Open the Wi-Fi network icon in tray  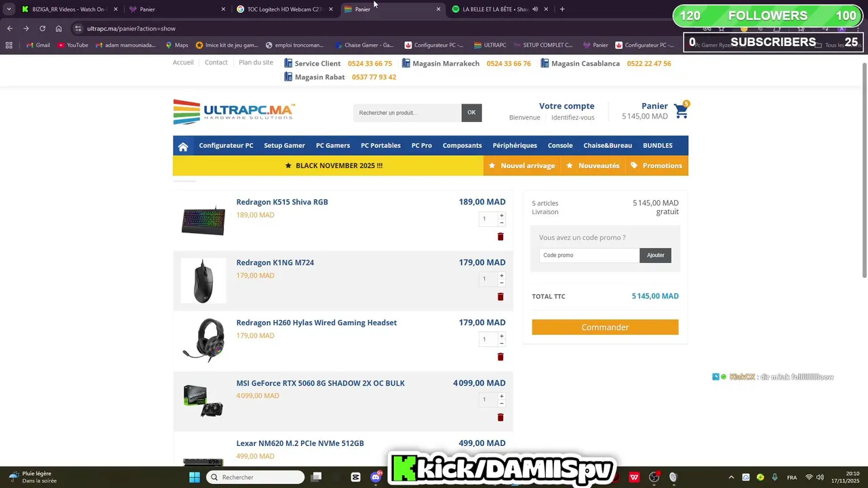[x=808, y=477]
